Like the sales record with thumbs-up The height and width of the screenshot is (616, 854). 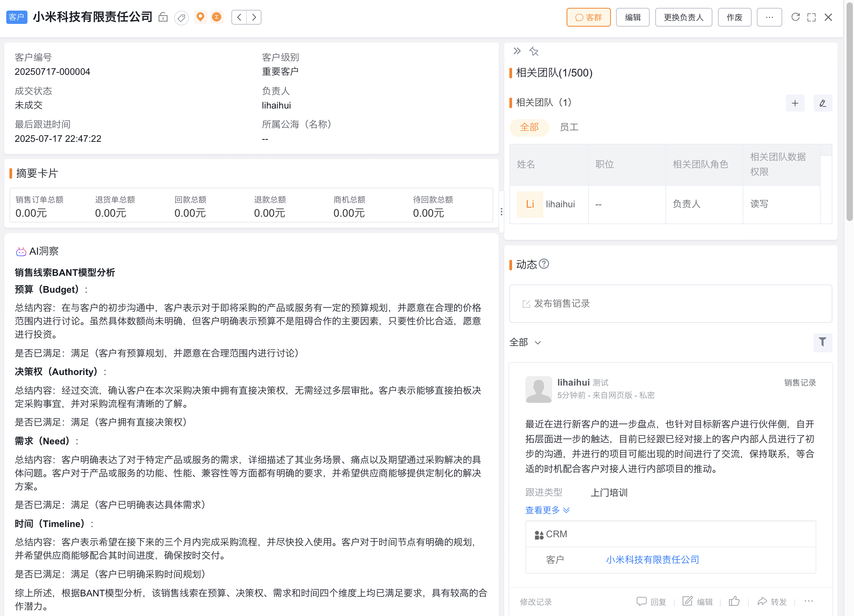[734, 601]
